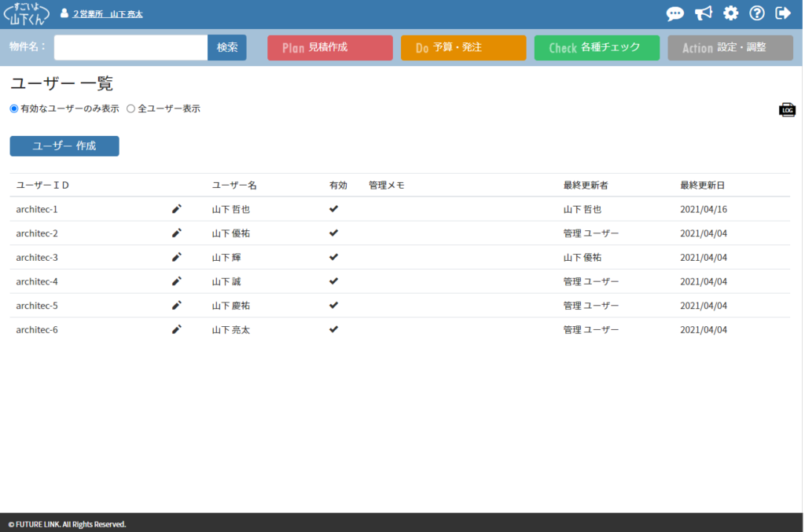The height and width of the screenshot is (532, 805).
Task: Edit user architec-3 with pencil icon
Action: click(x=177, y=257)
